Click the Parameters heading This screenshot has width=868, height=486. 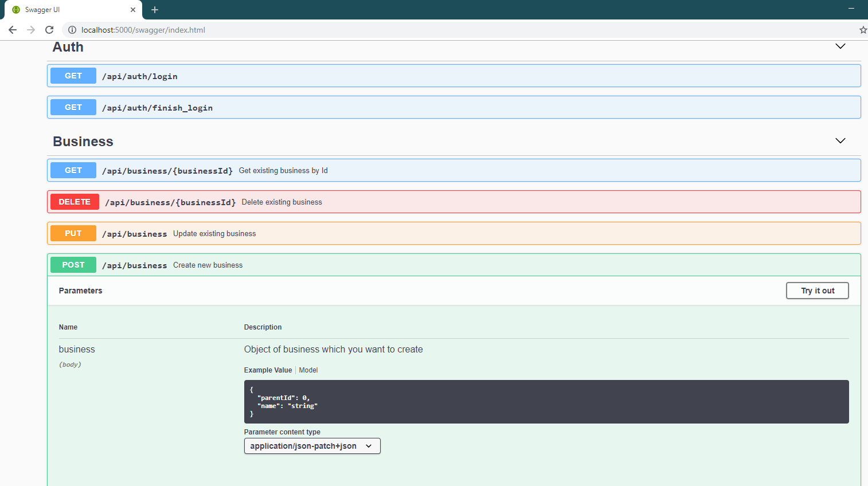80,291
